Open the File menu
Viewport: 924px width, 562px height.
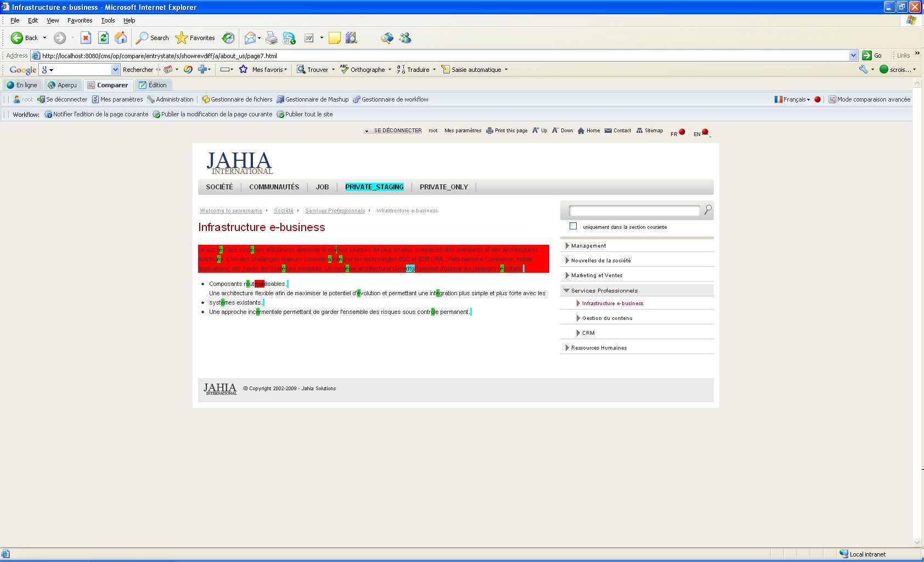[x=15, y=20]
